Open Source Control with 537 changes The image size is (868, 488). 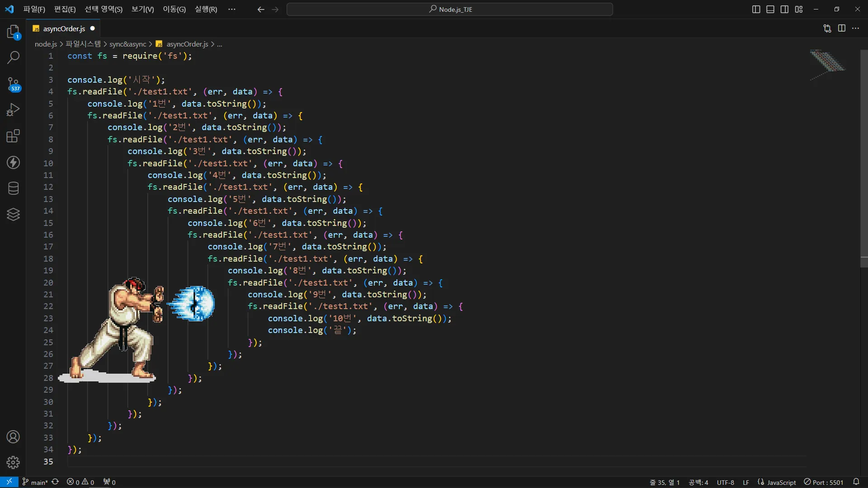[13, 84]
